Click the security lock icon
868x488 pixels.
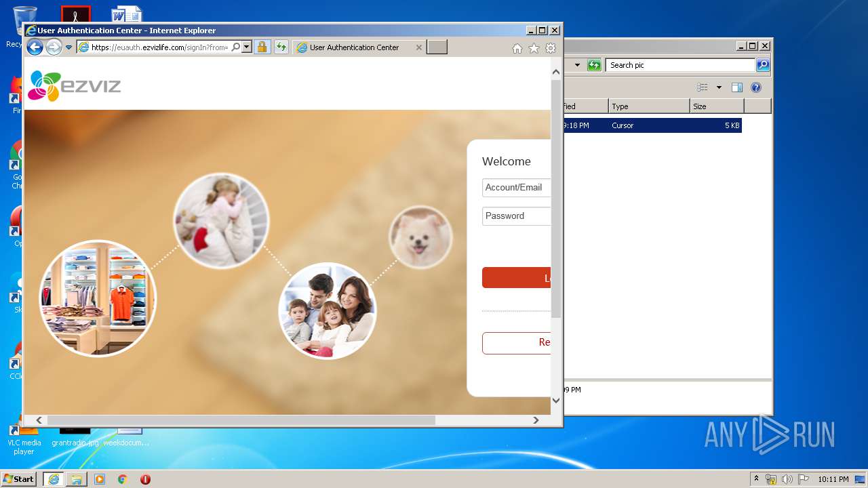click(x=262, y=47)
